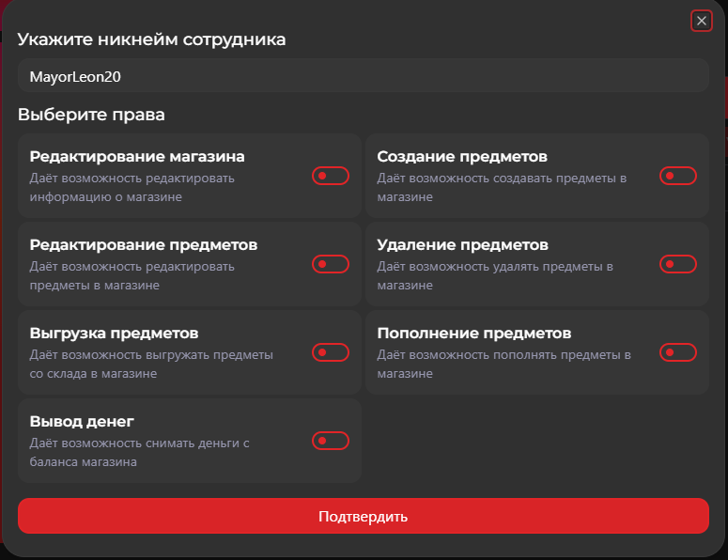
Task: Click the Вывод денег heading text
Action: tap(83, 421)
